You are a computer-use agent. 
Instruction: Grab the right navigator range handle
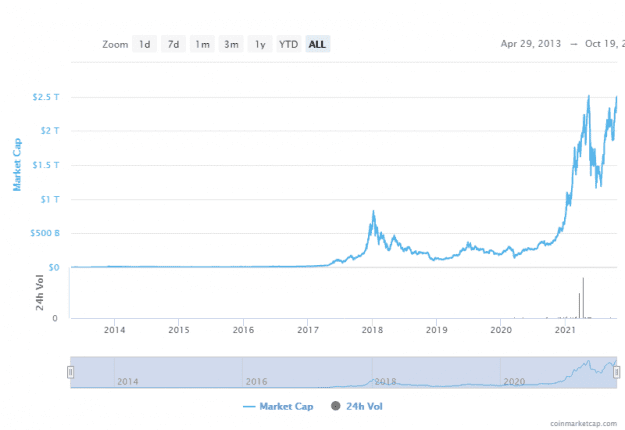click(x=616, y=372)
